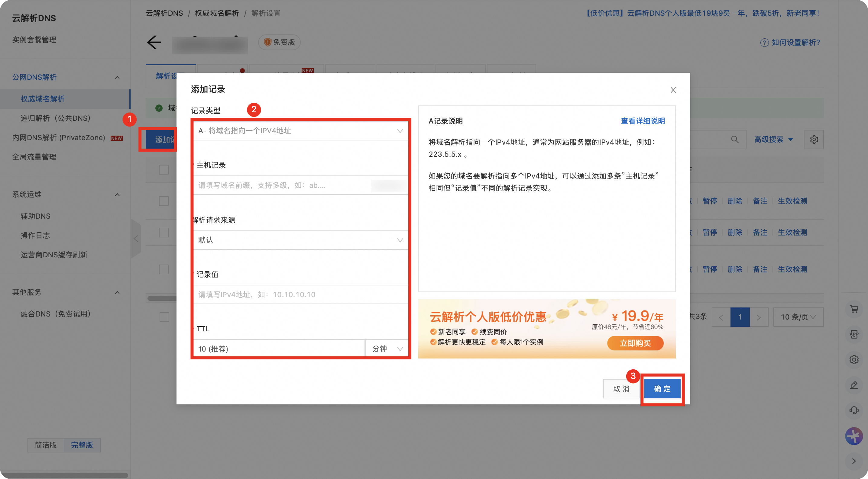Open the API icon in right sidebar
Image resolution: width=868 pixels, height=479 pixels.
854,334
